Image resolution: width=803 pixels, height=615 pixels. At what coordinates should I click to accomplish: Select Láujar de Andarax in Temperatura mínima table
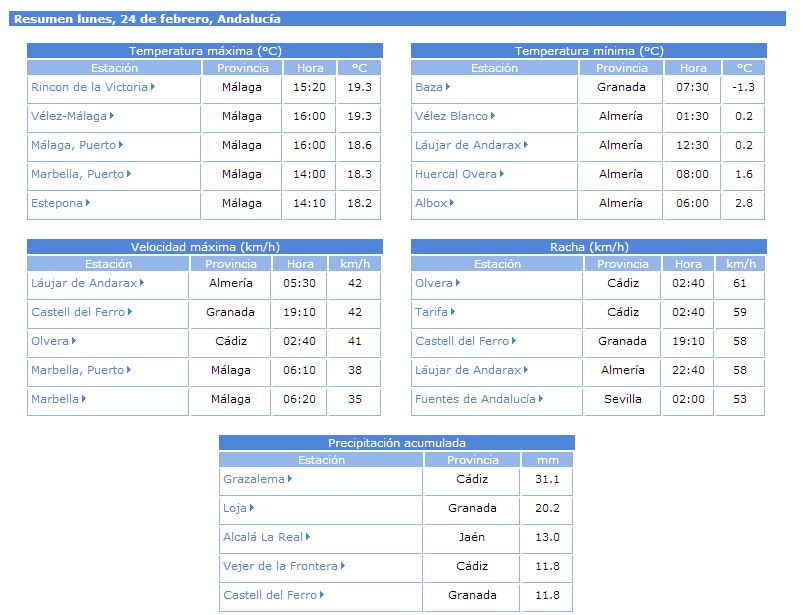point(468,145)
